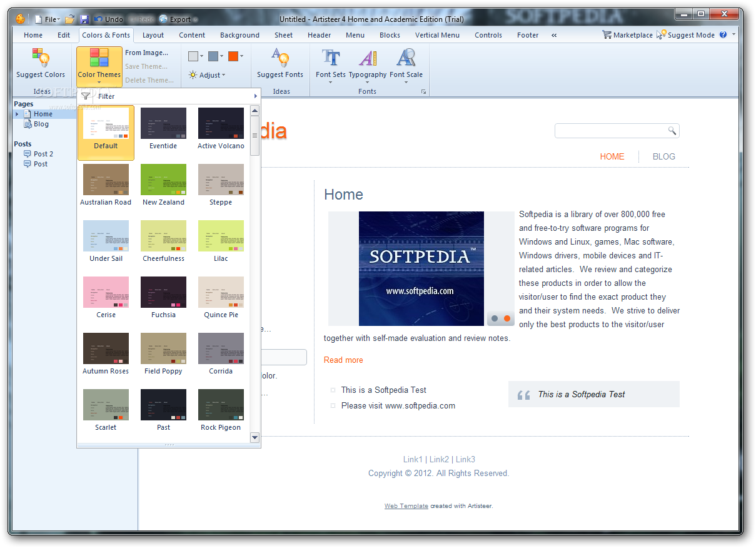Open the blue-gray color swatch dropdown
756x548 pixels.
click(x=216, y=56)
